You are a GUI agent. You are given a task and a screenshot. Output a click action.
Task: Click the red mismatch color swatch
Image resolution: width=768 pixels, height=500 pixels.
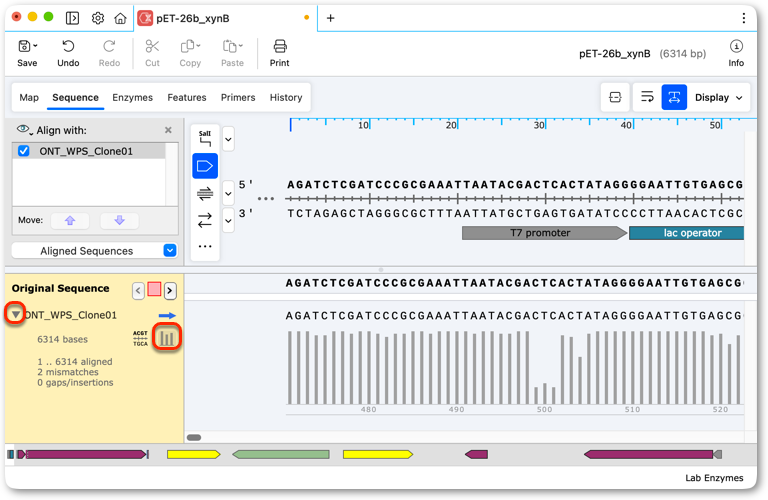pyautogui.click(x=154, y=289)
